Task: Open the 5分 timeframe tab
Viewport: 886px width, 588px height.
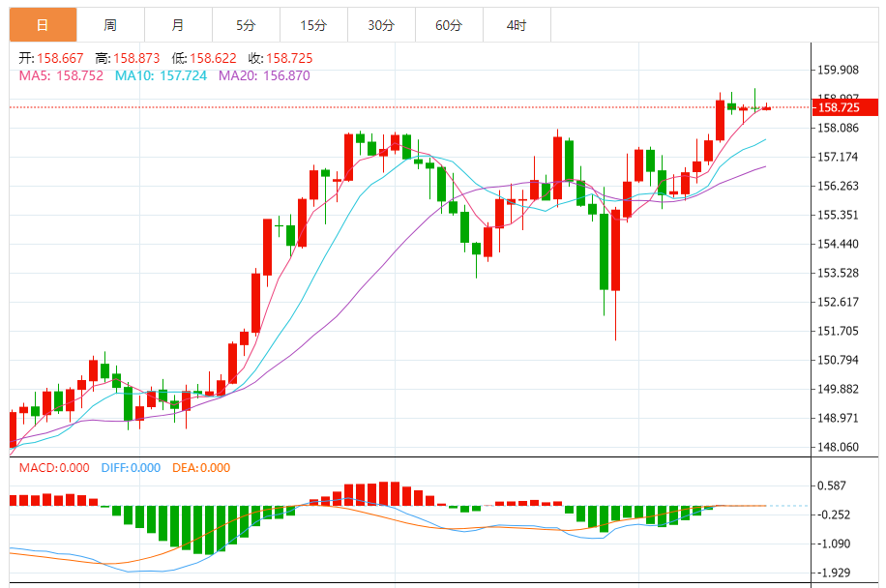Action: tap(247, 25)
